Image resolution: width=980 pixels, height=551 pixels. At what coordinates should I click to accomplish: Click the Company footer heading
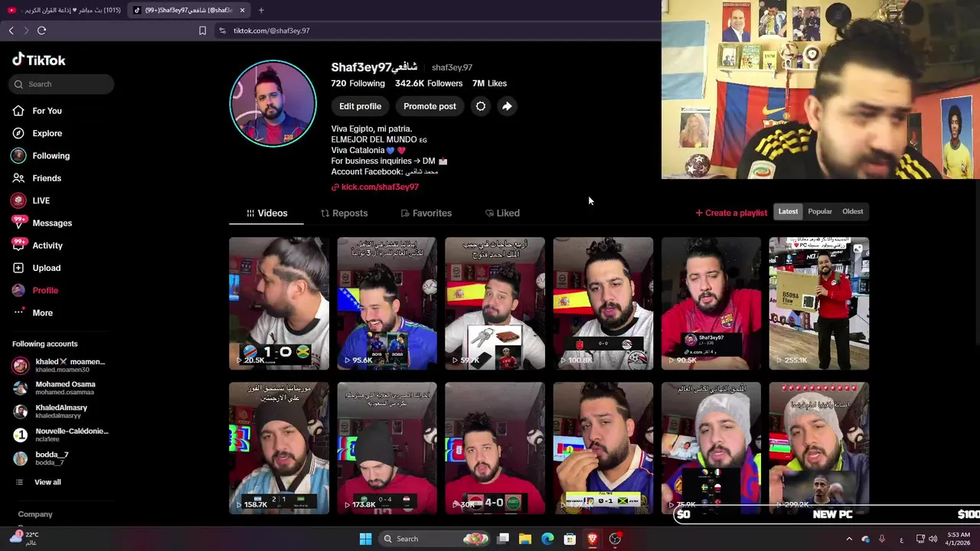coord(35,514)
